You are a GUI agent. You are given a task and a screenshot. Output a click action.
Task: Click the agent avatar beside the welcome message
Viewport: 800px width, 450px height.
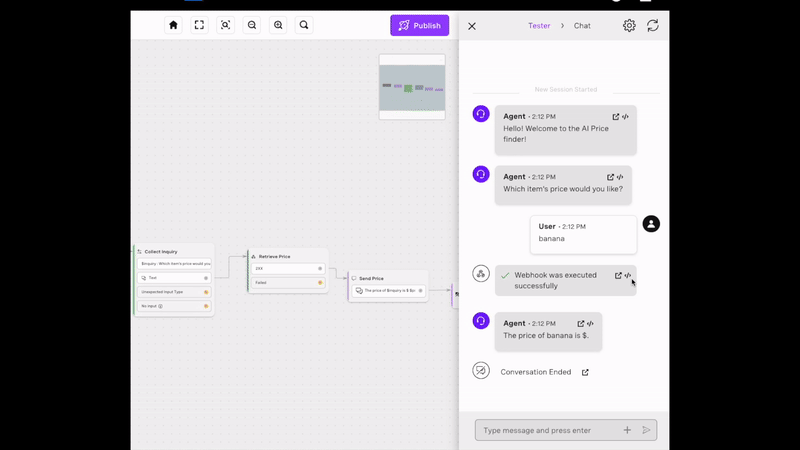click(481, 114)
